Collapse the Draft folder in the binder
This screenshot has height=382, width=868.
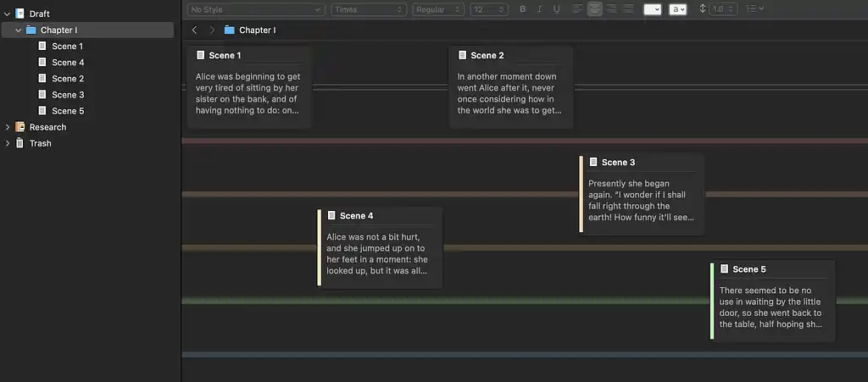click(x=7, y=14)
